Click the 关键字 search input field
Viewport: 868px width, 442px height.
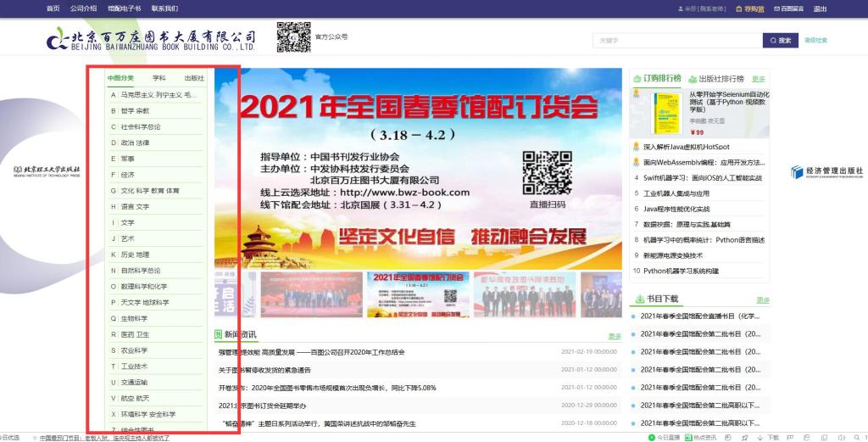pos(676,40)
